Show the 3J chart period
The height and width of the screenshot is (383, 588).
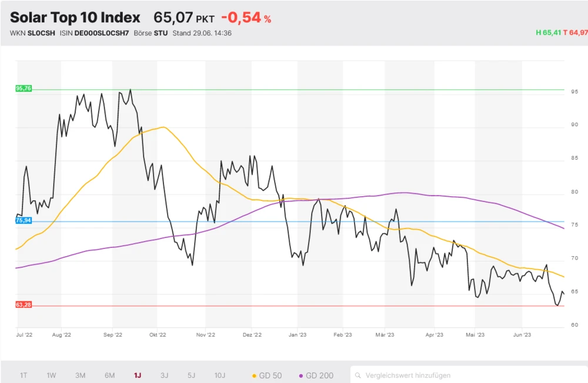click(x=165, y=375)
